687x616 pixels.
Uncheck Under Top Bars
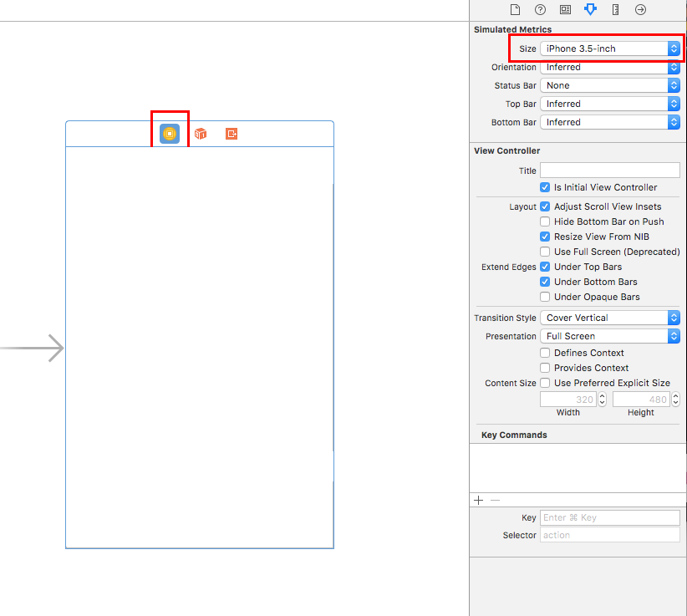(x=545, y=267)
